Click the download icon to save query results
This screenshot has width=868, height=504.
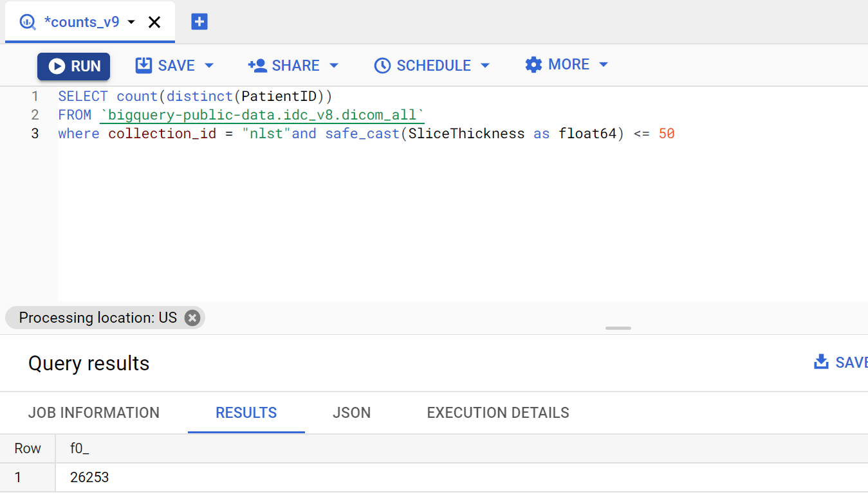point(820,362)
